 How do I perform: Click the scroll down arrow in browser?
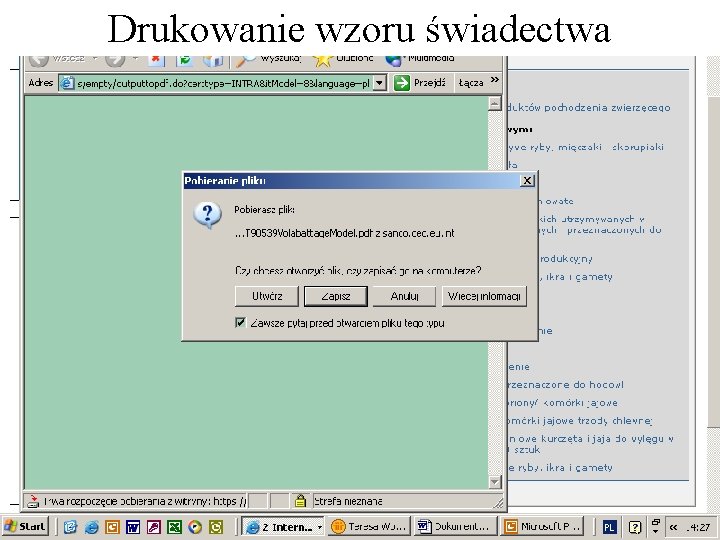click(x=495, y=482)
